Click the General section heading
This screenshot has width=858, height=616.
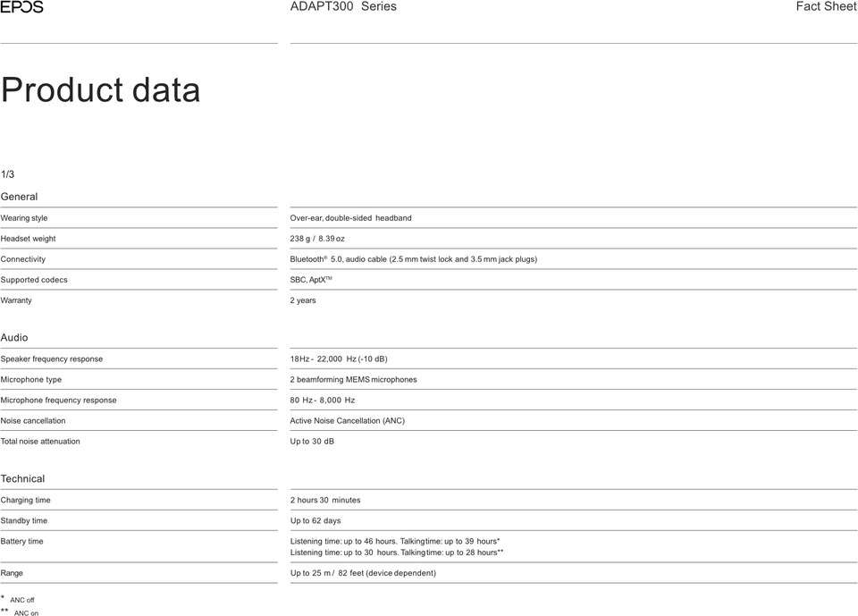pyautogui.click(x=19, y=197)
